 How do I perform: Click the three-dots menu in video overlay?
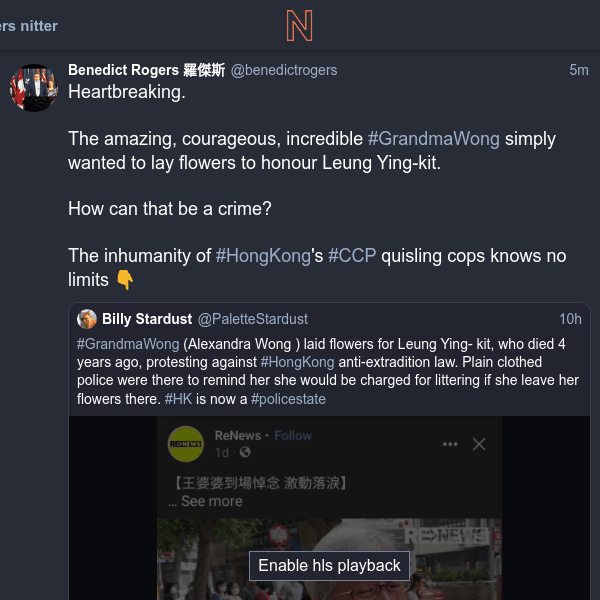pos(450,444)
